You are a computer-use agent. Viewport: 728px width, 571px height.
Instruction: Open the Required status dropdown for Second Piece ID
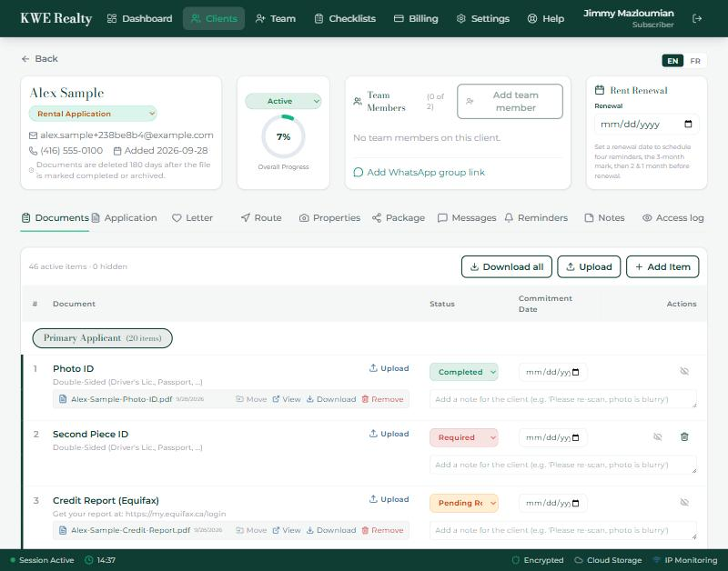464,437
